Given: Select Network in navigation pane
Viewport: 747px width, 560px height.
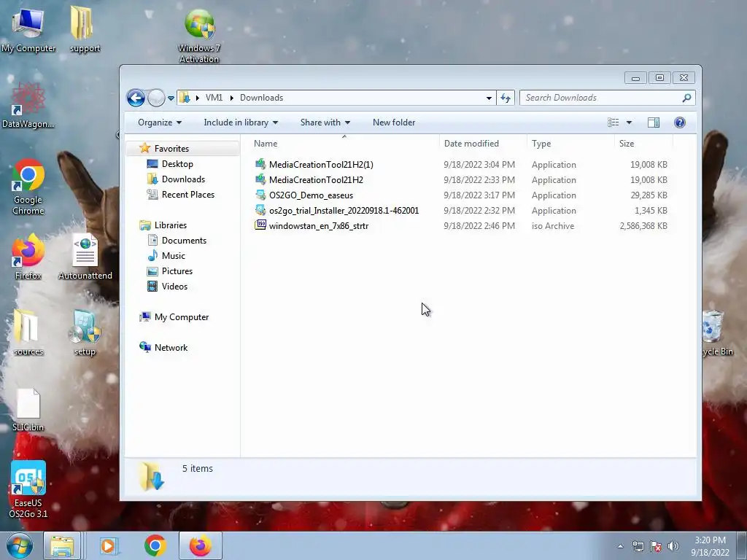Looking at the screenshot, I should (x=171, y=348).
